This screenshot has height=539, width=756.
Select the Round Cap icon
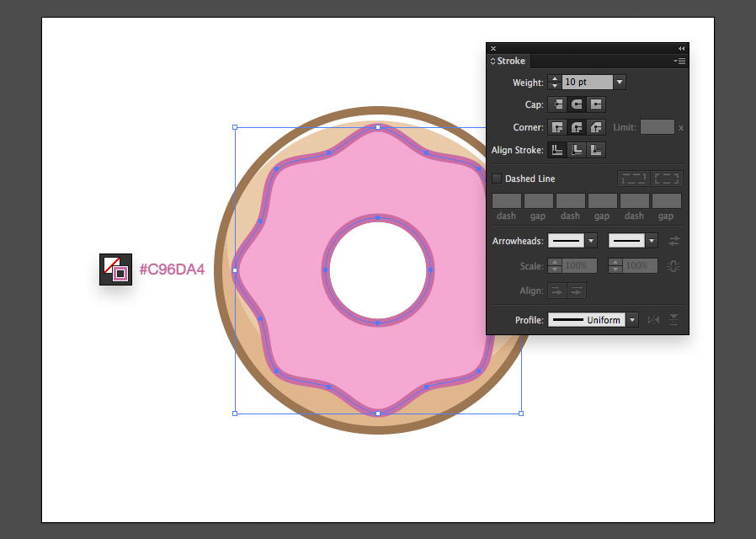pos(577,104)
